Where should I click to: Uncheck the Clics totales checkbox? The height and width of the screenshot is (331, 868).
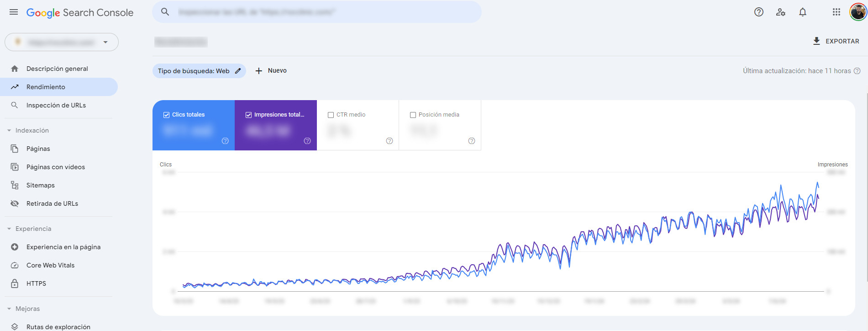click(x=167, y=115)
